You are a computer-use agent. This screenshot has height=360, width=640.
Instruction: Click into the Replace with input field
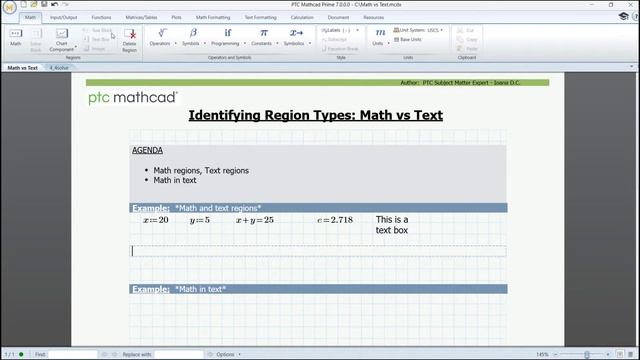point(179,354)
